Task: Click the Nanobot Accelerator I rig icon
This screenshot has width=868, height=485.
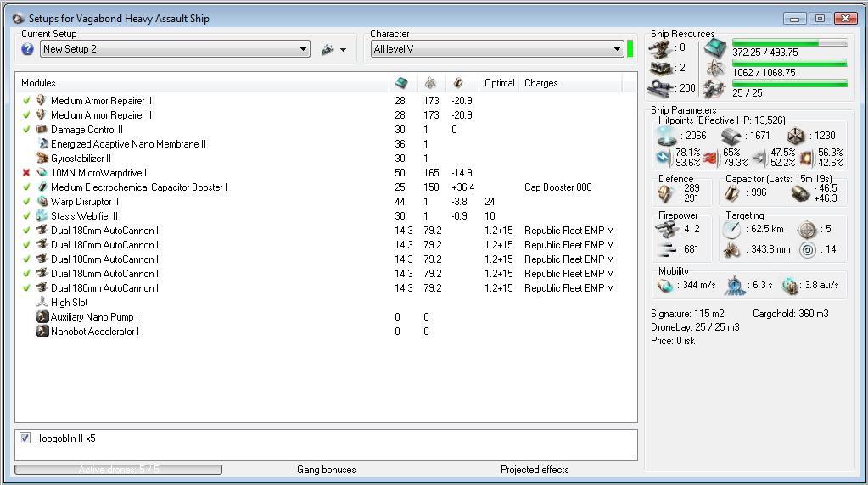Action: click(x=42, y=332)
